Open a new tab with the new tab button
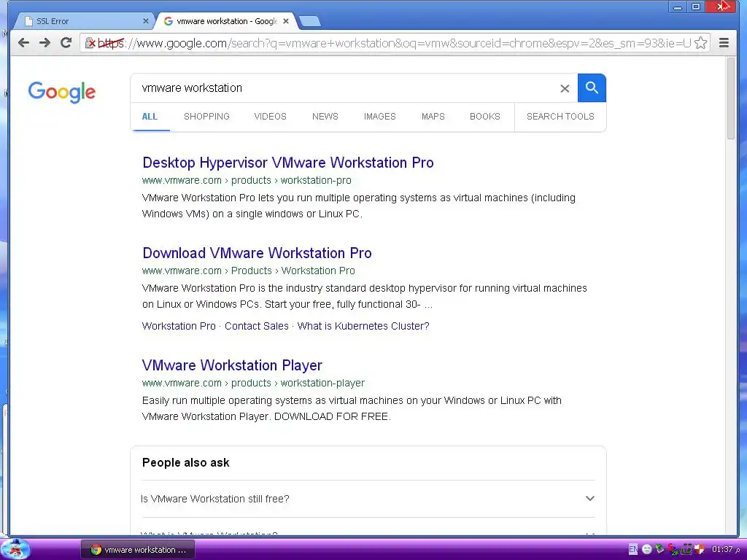 coord(311,21)
